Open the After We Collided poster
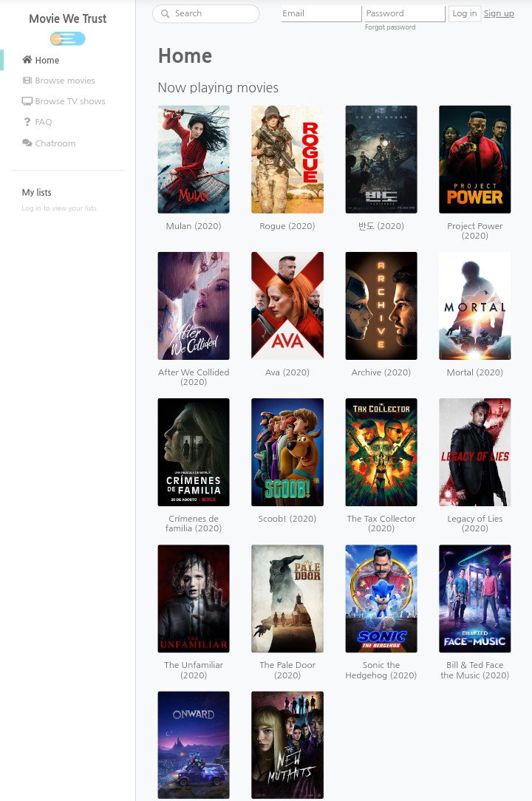532x801 pixels. (x=194, y=305)
